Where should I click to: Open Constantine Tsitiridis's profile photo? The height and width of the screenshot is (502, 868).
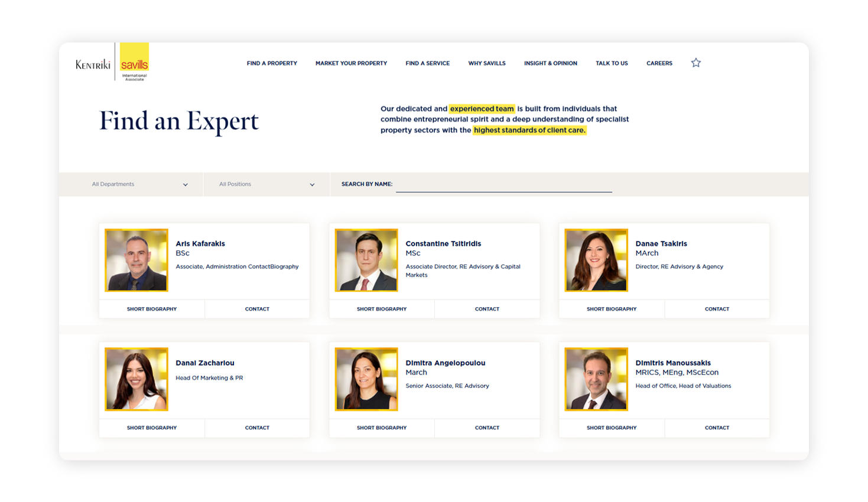(366, 260)
